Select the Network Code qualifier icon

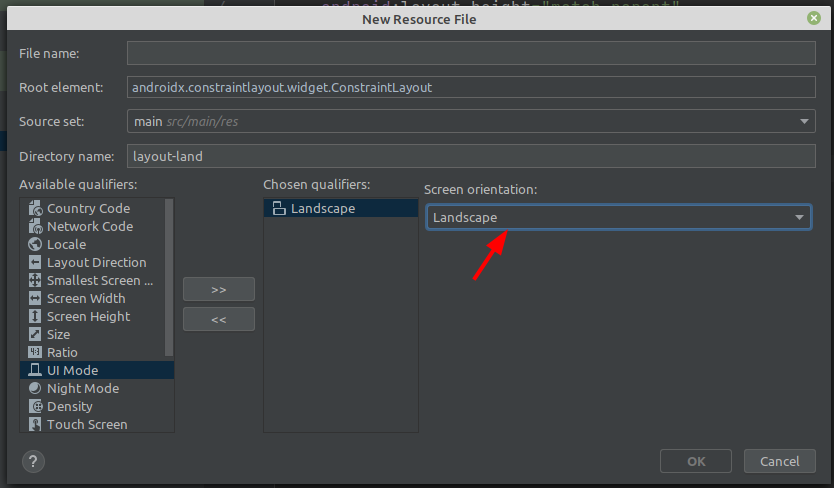coord(35,227)
